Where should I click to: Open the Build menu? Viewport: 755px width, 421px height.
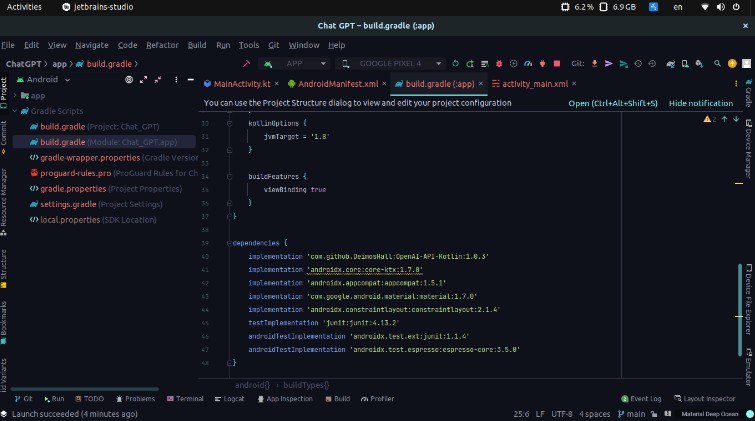click(x=197, y=45)
